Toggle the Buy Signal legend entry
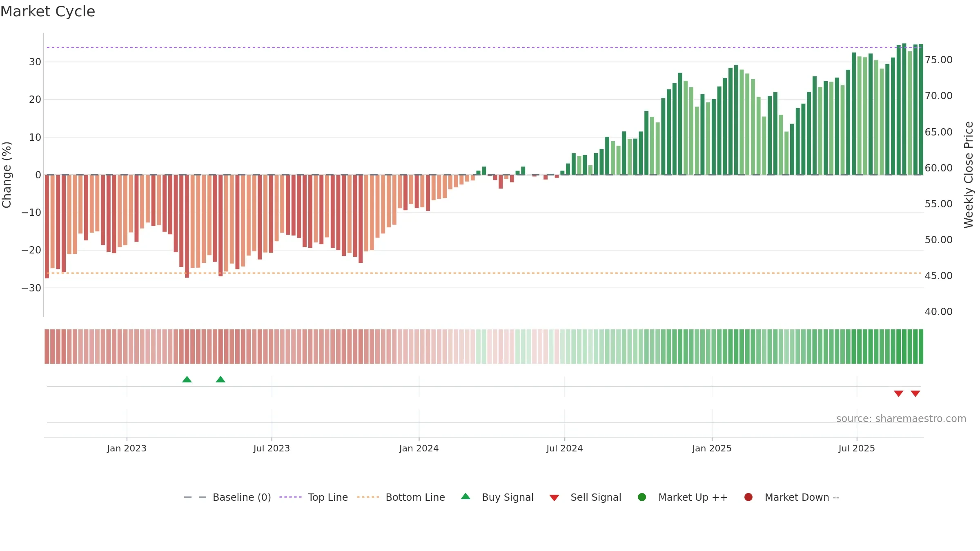This screenshot has height=551, width=980. (x=497, y=497)
